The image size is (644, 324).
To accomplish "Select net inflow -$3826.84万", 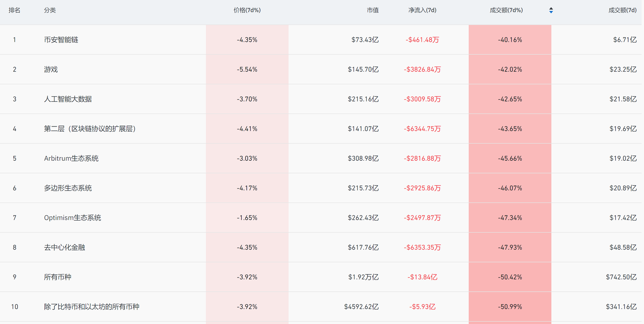I will [x=422, y=69].
